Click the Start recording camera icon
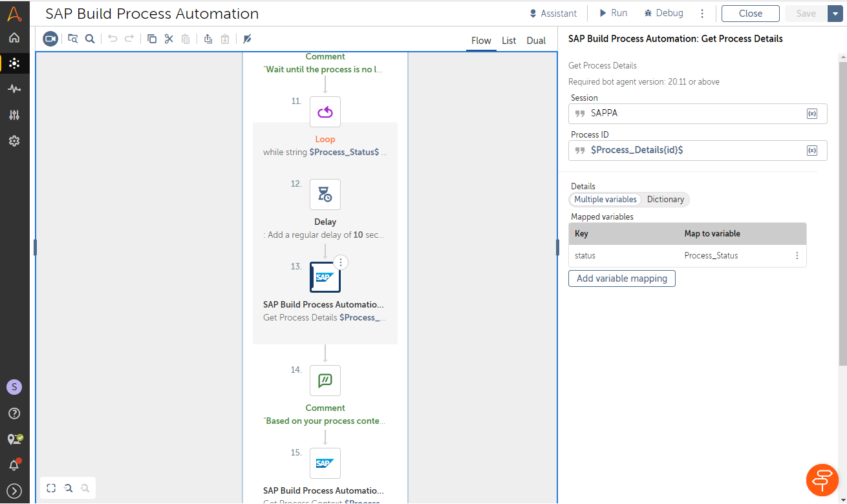 click(x=50, y=39)
